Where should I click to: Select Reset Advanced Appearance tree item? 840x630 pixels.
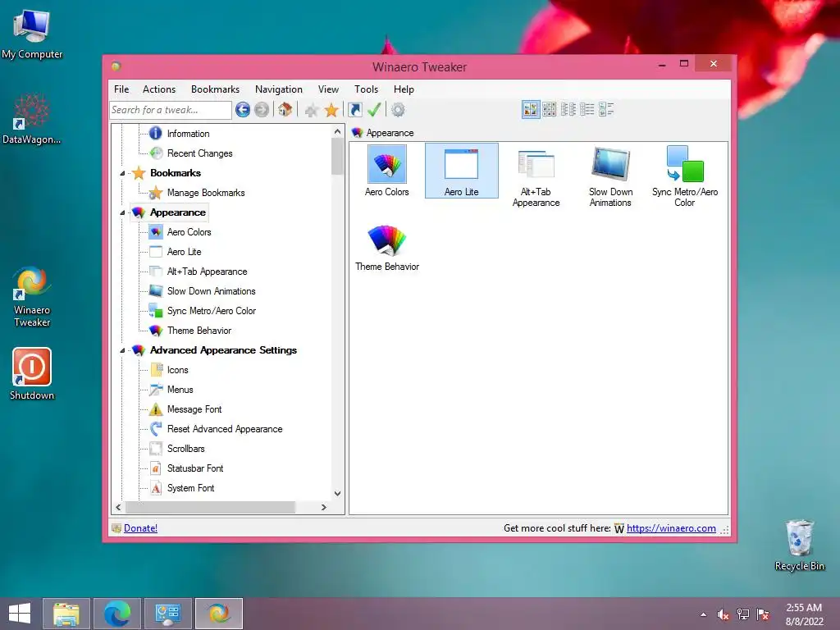pos(225,429)
